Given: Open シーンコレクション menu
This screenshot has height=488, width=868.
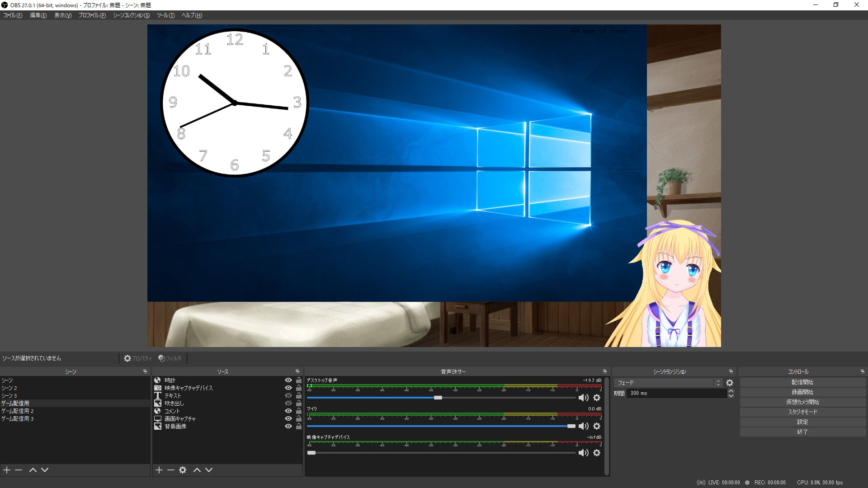Looking at the screenshot, I should pos(131,15).
